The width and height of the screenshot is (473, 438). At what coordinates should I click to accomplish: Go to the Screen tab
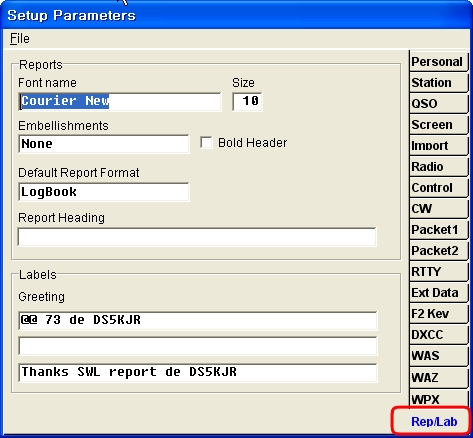pyautogui.click(x=439, y=125)
